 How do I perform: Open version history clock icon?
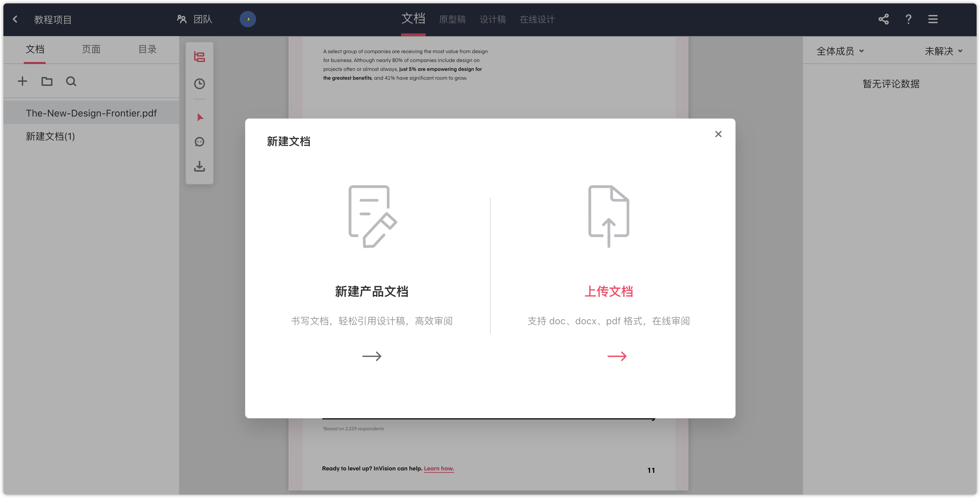tap(199, 84)
